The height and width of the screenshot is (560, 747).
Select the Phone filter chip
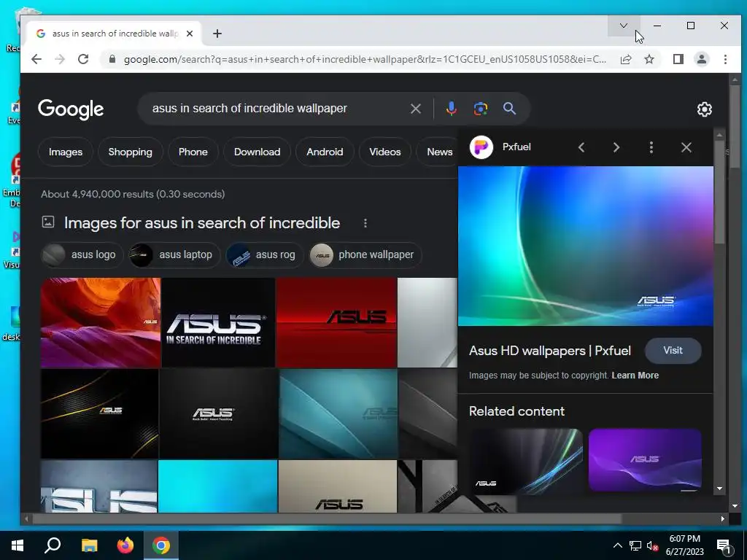193,152
